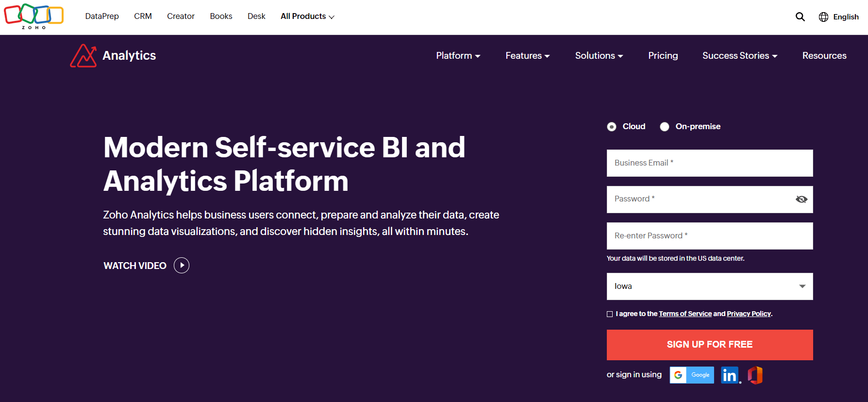Click the 'Your data will be stored' notice
The image size is (868, 402).
(x=675, y=259)
